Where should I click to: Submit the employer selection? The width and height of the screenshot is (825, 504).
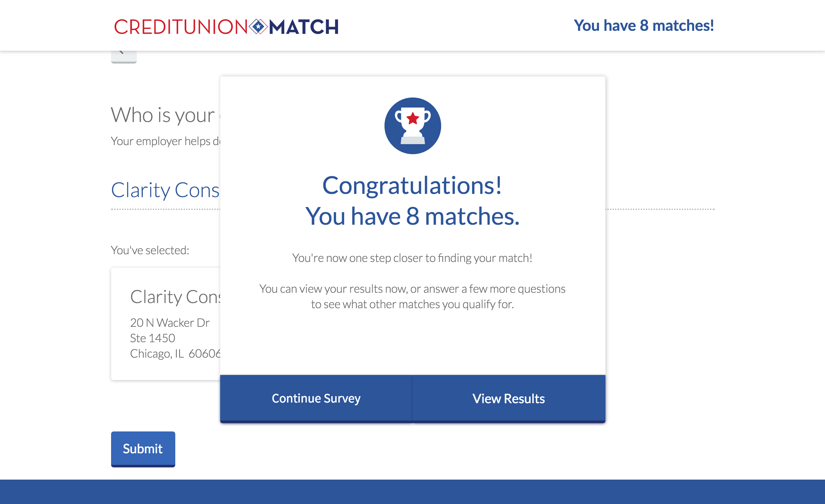point(143,449)
